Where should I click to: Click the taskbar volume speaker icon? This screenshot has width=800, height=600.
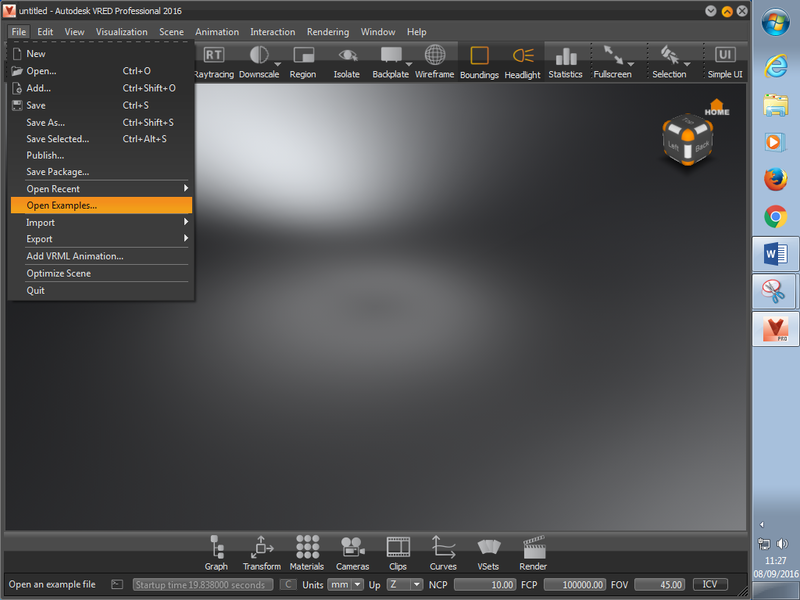point(782,544)
